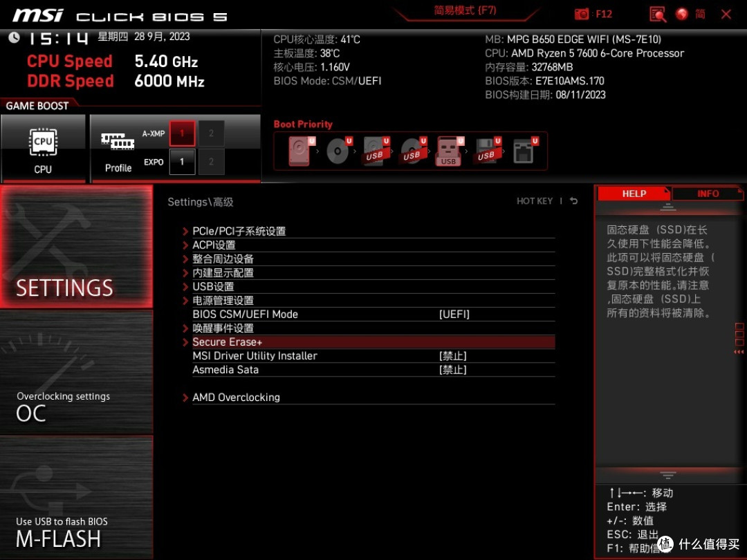Select the USB hard disk boot icon
The image size is (747, 560).
click(376, 151)
